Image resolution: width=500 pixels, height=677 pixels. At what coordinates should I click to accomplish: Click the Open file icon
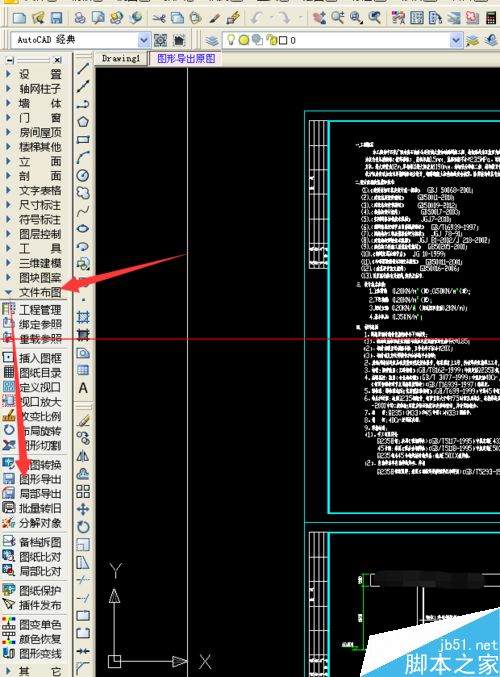tap(38, 18)
